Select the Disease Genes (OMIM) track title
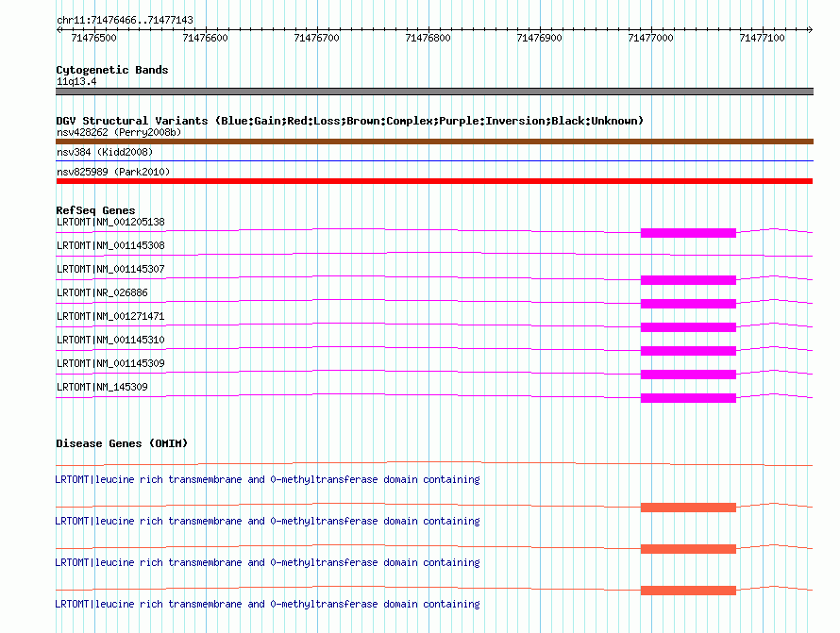This screenshot has height=633, width=840. (x=122, y=444)
